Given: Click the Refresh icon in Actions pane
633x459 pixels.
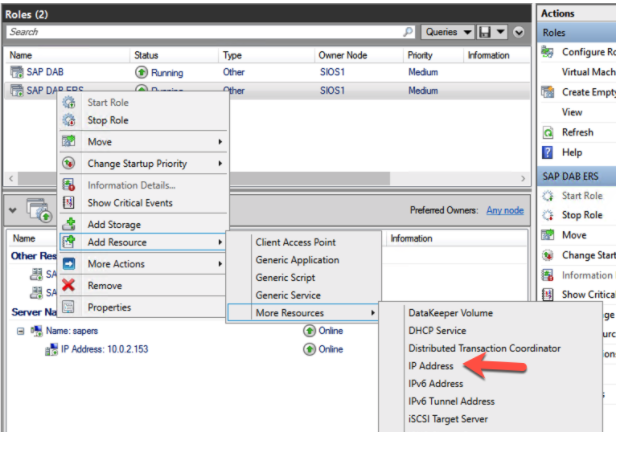Looking at the screenshot, I should pyautogui.click(x=548, y=132).
